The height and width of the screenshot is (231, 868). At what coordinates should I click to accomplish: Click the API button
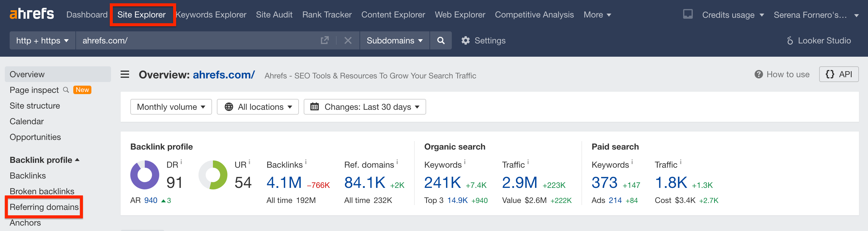coord(839,74)
